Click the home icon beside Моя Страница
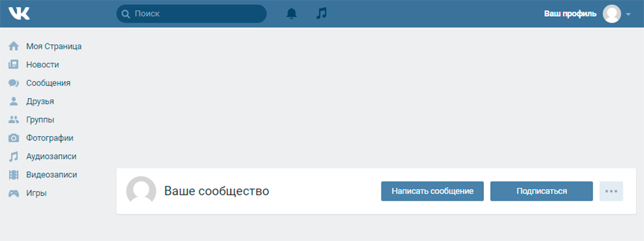Screen dimensions: 644x241 pyautogui.click(x=14, y=46)
